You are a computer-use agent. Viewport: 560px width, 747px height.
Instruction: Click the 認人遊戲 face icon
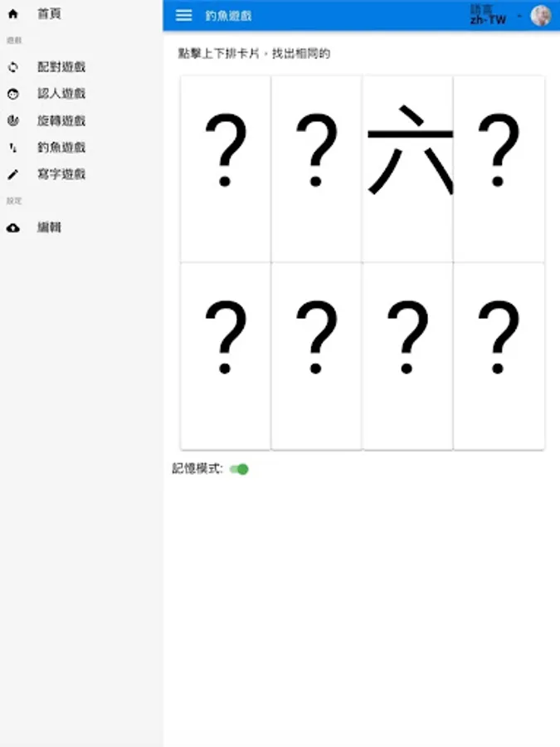coord(12,94)
